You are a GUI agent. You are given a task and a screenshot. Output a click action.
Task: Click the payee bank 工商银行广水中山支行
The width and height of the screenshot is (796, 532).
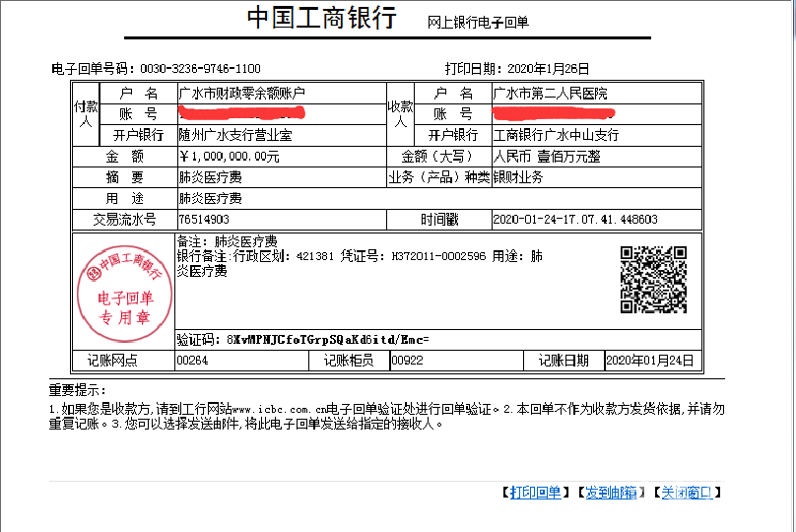556,135
